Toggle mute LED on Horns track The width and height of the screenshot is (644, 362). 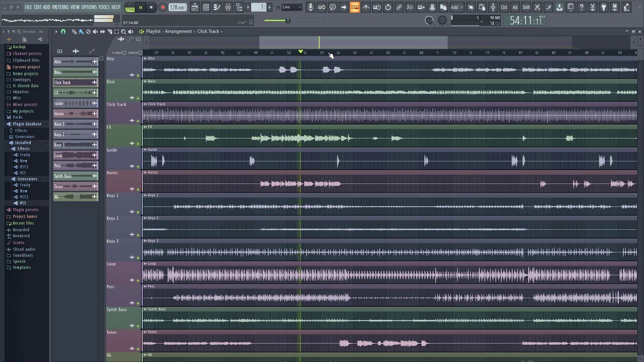pyautogui.click(x=138, y=190)
